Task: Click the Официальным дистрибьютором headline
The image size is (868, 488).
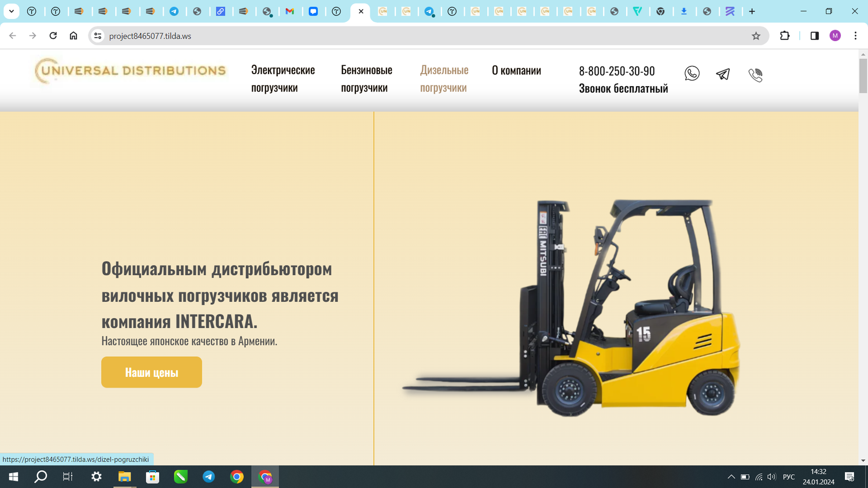Action: point(220,295)
